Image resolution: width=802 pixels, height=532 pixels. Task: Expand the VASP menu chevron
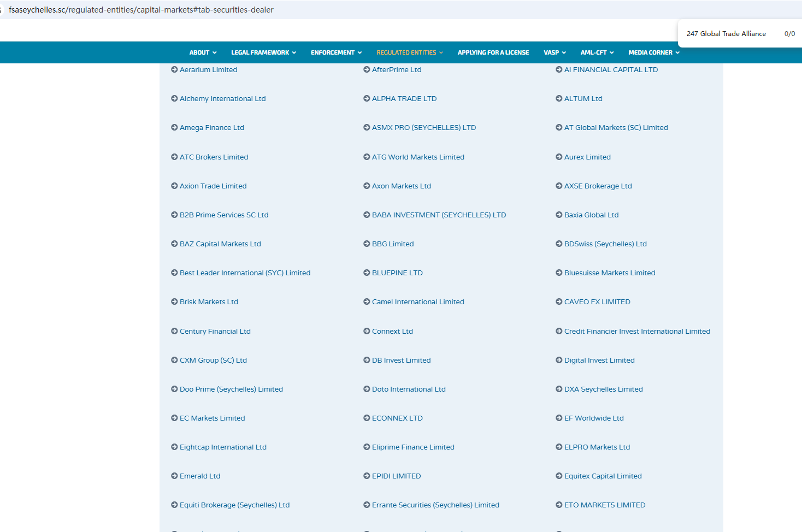[564, 53]
